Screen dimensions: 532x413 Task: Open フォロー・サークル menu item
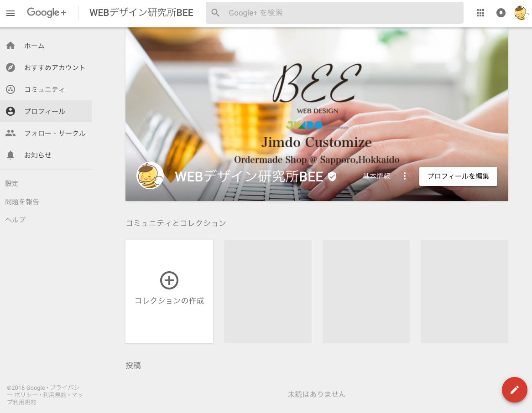[55, 133]
